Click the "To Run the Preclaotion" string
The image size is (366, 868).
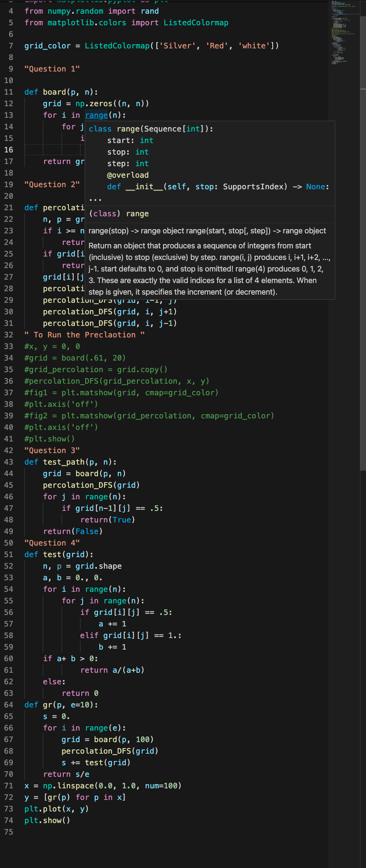click(85, 335)
